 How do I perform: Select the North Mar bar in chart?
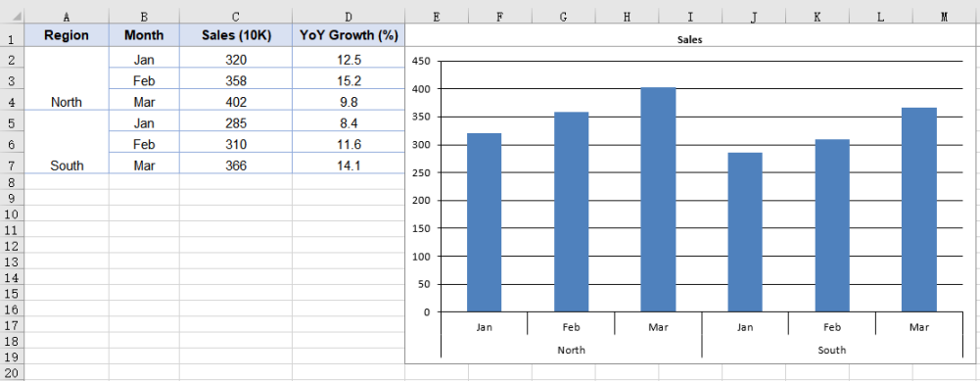click(x=658, y=199)
